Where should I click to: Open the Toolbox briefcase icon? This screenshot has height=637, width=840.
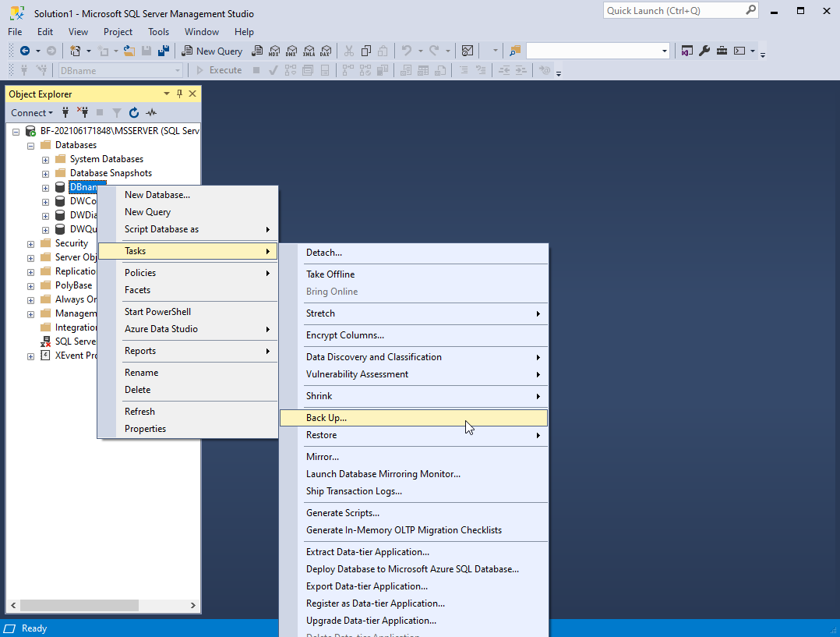pos(722,51)
